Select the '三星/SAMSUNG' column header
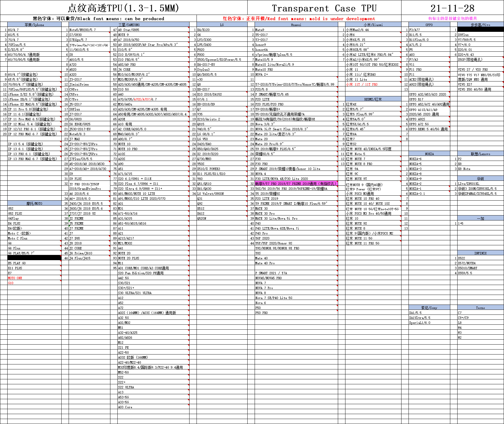Viewport: 504px width, 424px height. [129, 25]
